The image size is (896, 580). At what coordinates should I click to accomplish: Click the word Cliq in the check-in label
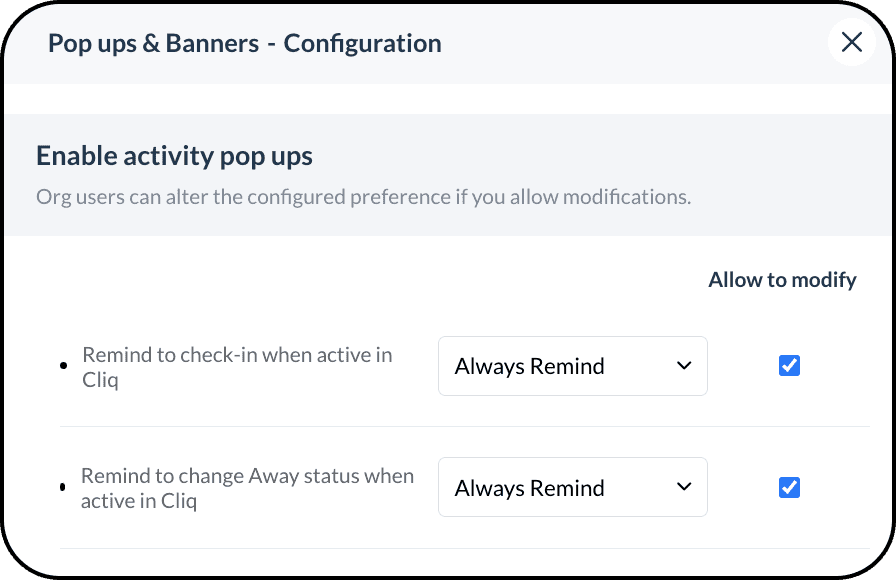coord(100,380)
